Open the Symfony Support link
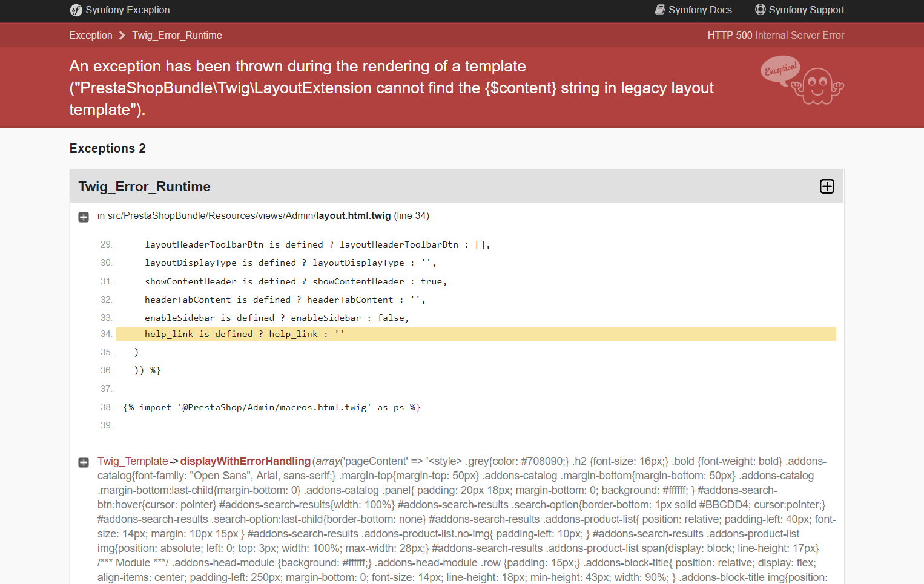Viewport: 924px width, 584px height. coord(799,10)
